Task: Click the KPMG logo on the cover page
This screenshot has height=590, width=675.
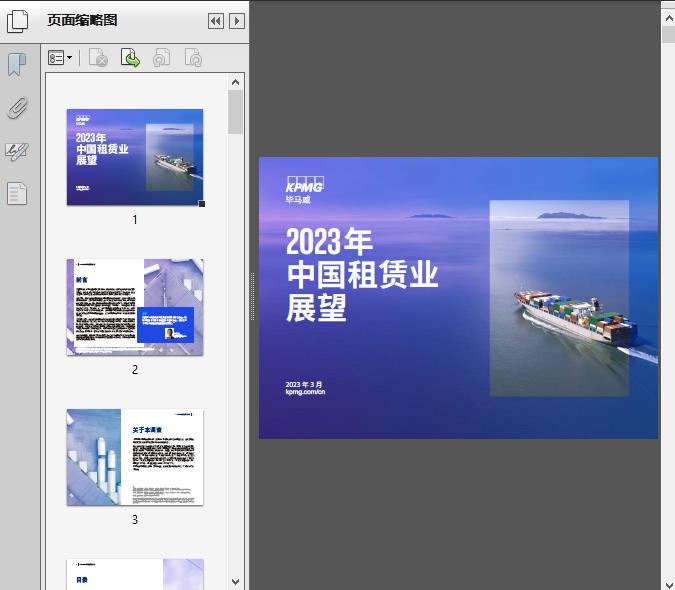Action: (305, 184)
